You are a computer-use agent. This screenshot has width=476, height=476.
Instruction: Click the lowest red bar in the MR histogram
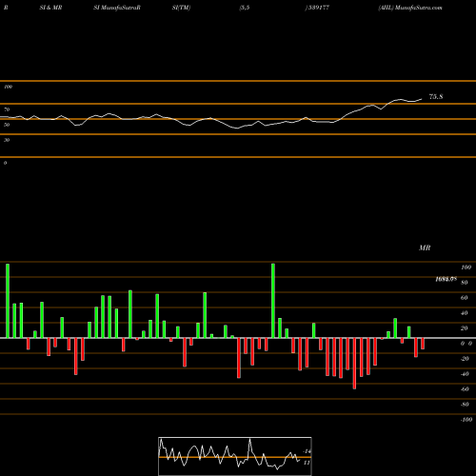[x=354, y=364]
